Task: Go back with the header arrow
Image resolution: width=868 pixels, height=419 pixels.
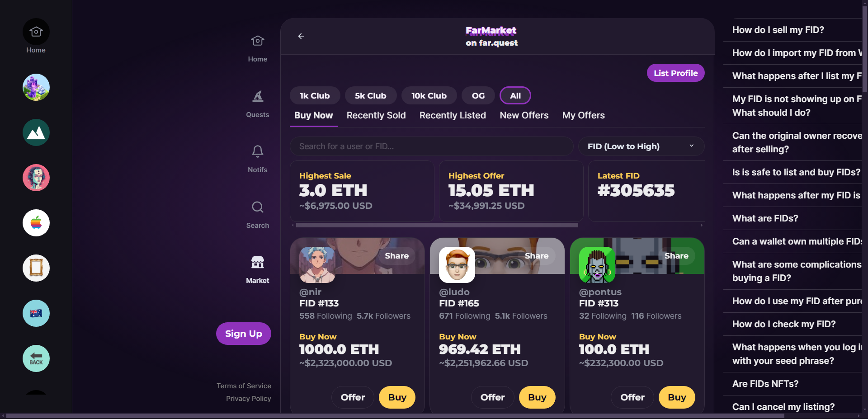Action: pyautogui.click(x=301, y=36)
